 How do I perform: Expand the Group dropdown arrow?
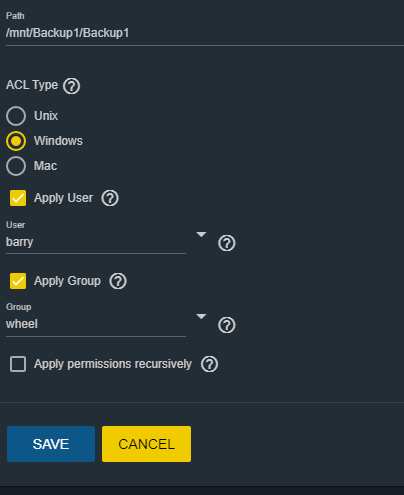tap(201, 317)
